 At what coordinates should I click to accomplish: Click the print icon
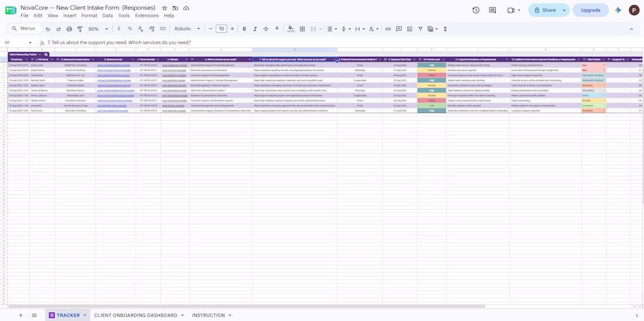tap(69, 29)
